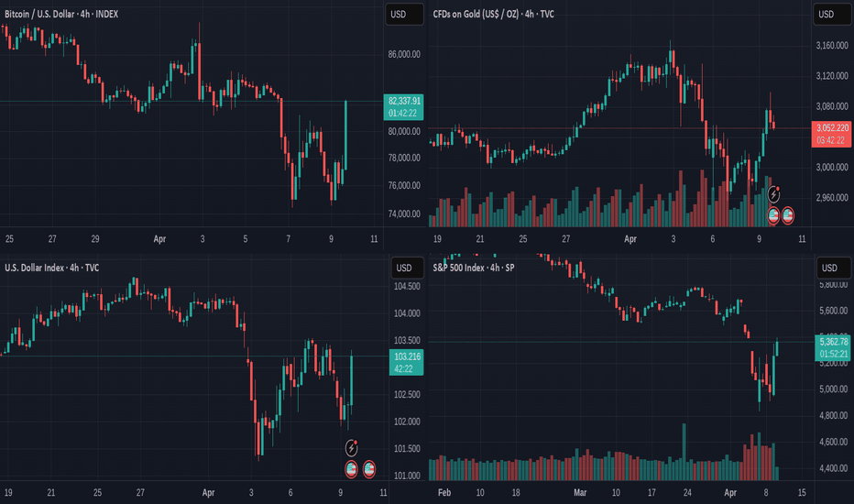
Task: Open the USD currency selector on the Bitcoin chart
Action: click(x=404, y=14)
